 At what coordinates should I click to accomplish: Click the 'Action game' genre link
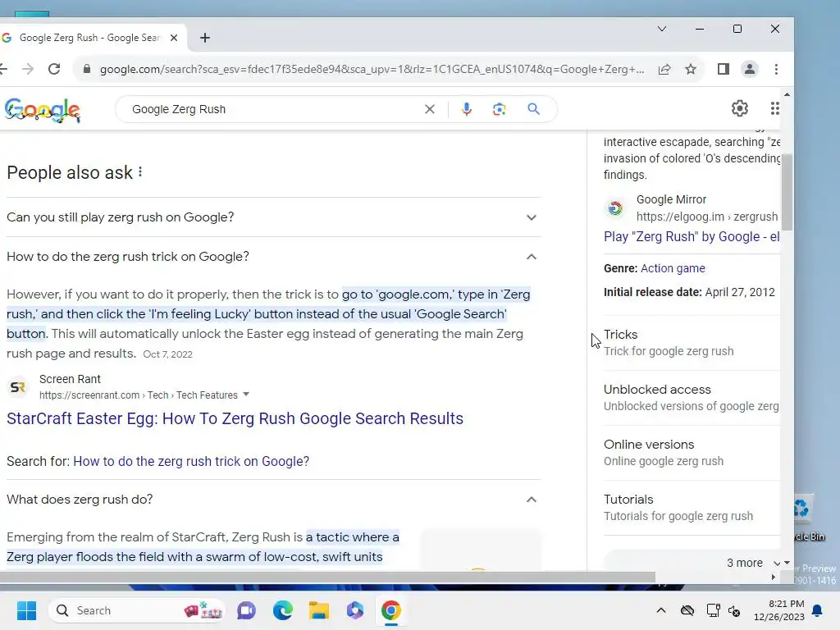coord(673,268)
